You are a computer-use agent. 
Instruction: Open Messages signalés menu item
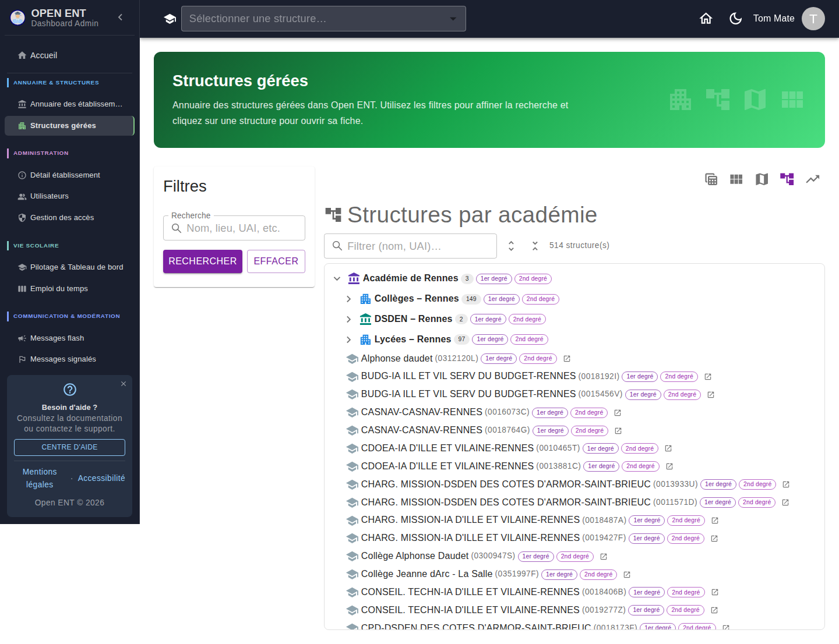pos(69,359)
